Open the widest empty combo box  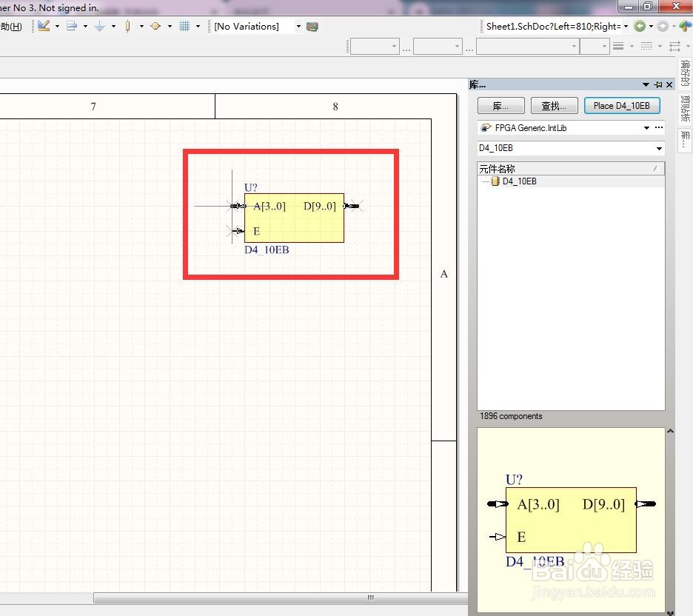pyautogui.click(x=528, y=46)
